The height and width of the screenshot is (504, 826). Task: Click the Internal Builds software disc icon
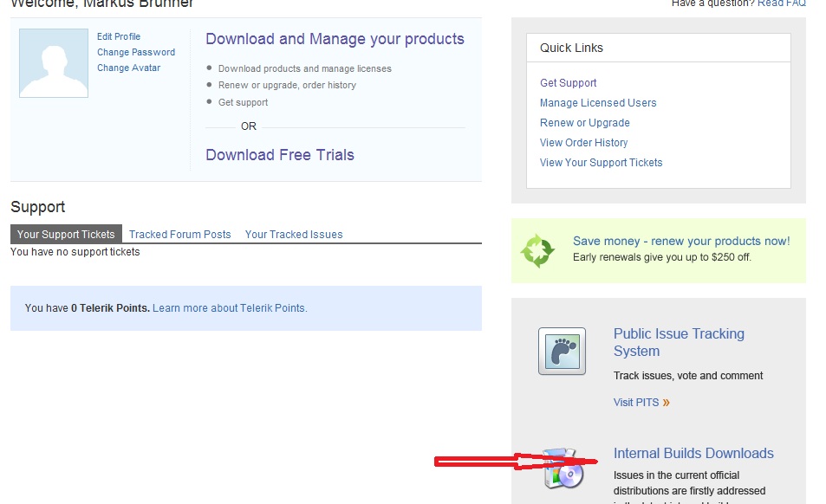coord(563,468)
